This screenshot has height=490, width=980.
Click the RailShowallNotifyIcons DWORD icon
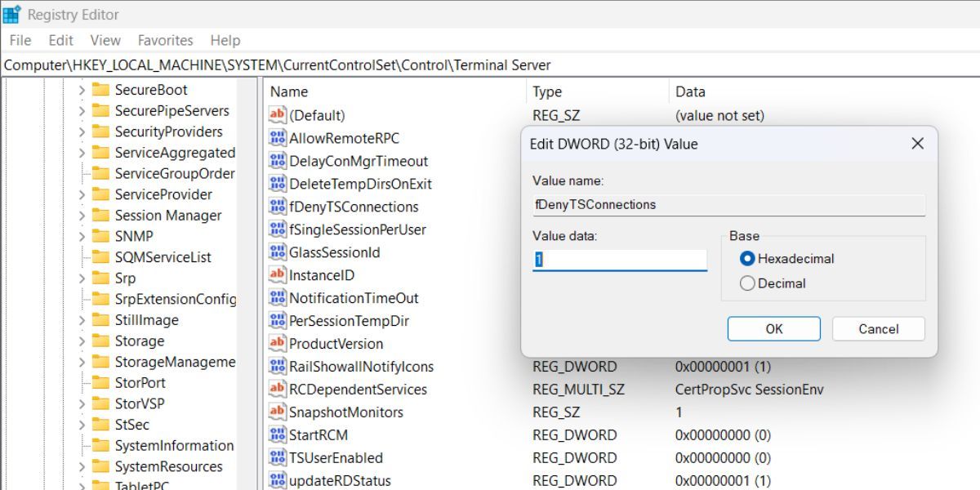(278, 367)
